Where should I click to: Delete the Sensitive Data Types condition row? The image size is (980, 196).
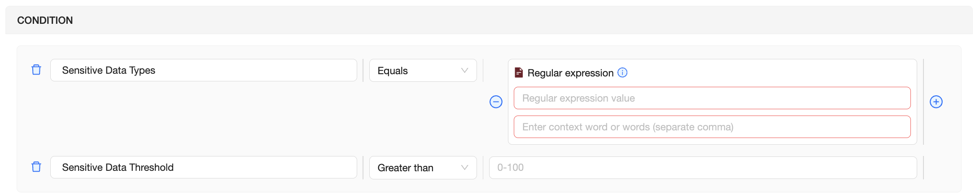coord(36,70)
